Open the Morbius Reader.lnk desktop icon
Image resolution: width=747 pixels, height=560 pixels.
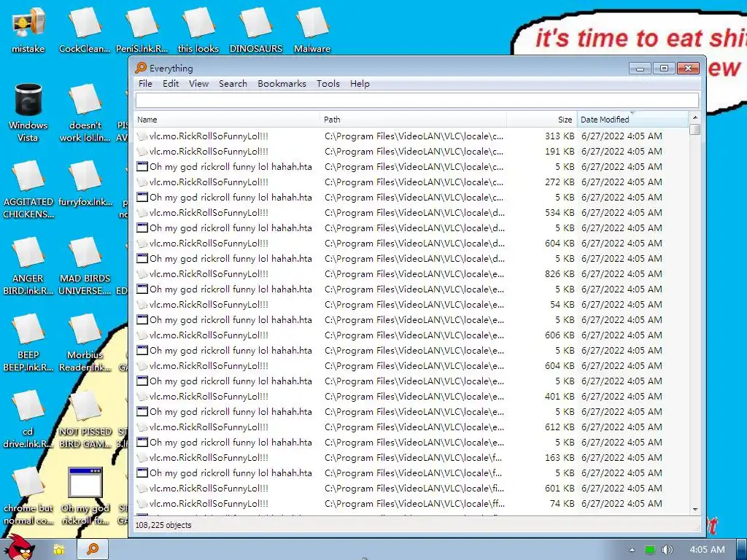[85, 343]
